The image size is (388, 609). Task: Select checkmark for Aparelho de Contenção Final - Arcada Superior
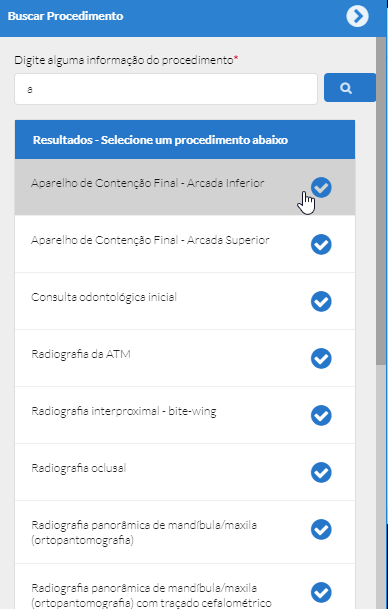tap(321, 245)
